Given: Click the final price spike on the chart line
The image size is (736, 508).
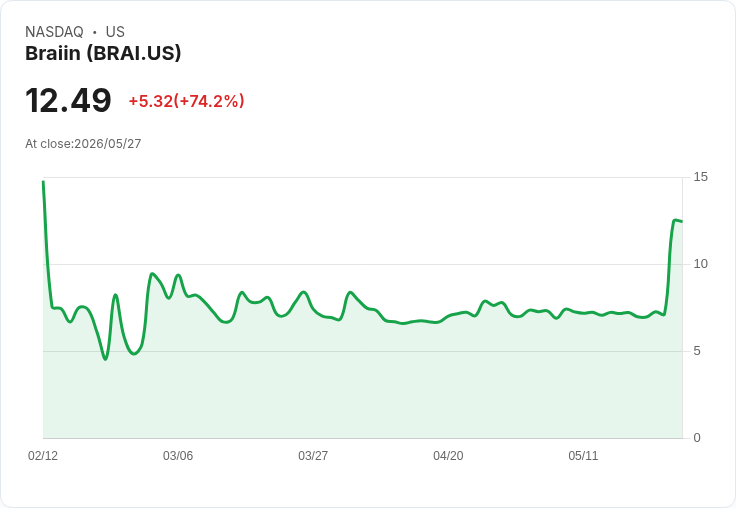Looking at the screenshot, I should click(675, 220).
